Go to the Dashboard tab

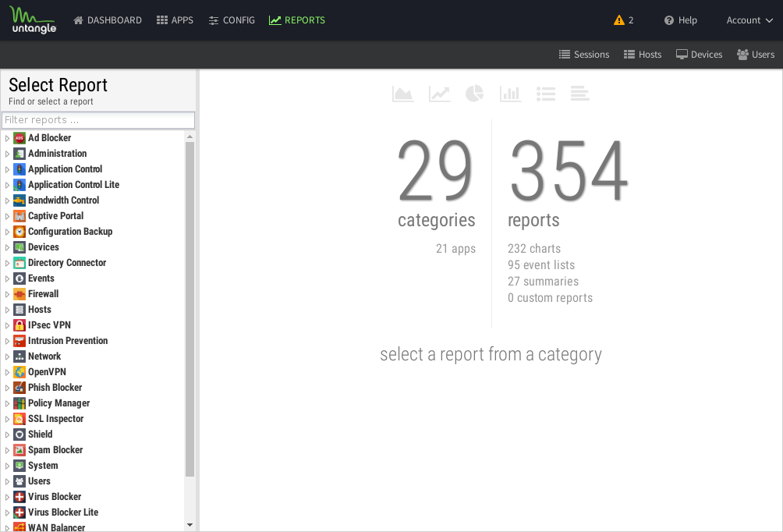[x=108, y=20]
